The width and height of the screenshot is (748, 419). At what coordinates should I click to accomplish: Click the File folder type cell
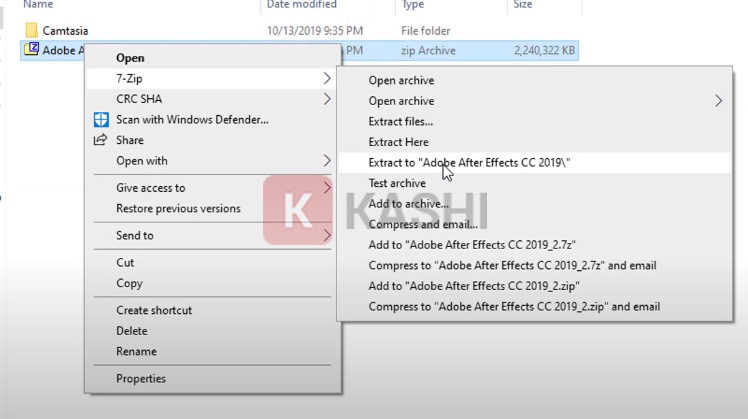click(x=426, y=31)
